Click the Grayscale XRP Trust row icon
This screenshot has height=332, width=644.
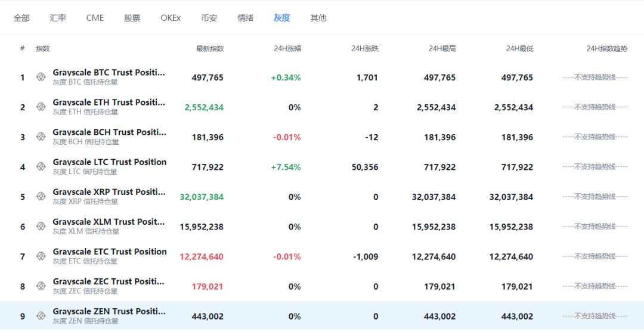point(41,197)
